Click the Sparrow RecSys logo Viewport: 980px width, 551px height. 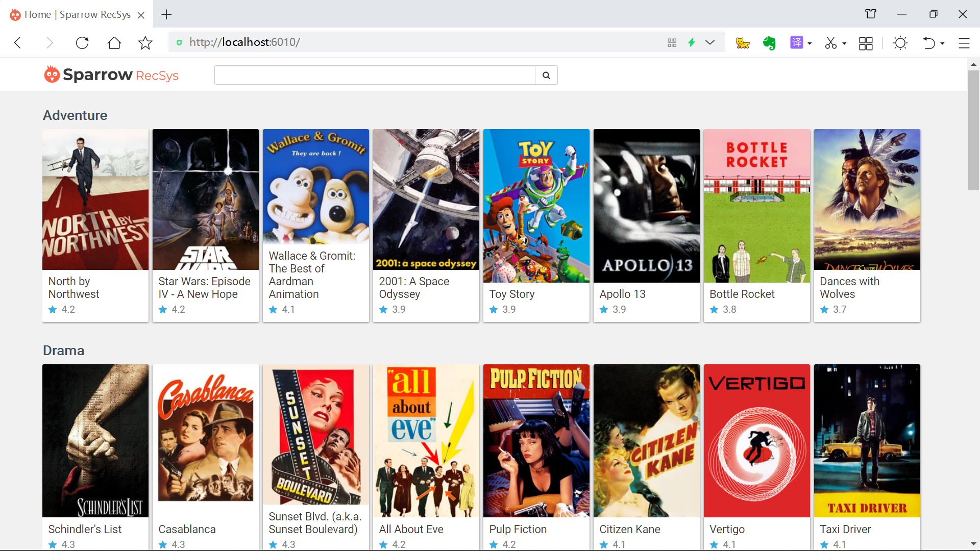tap(111, 74)
